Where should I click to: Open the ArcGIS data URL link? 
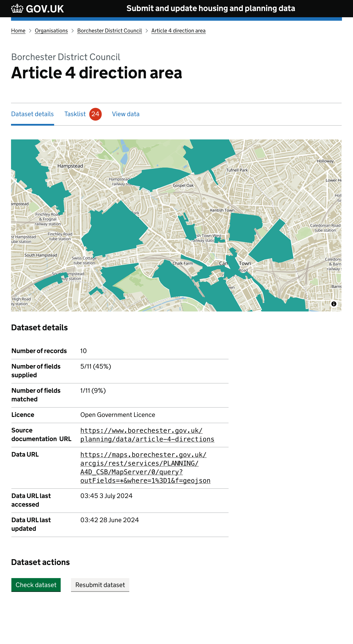(x=145, y=467)
